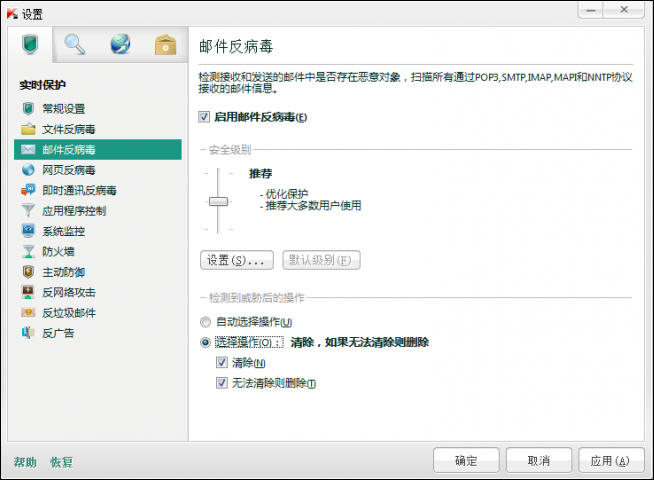Screen dimensions: 654x480
Task: Select 防火墙 in the sidebar
Action: coord(98,252)
